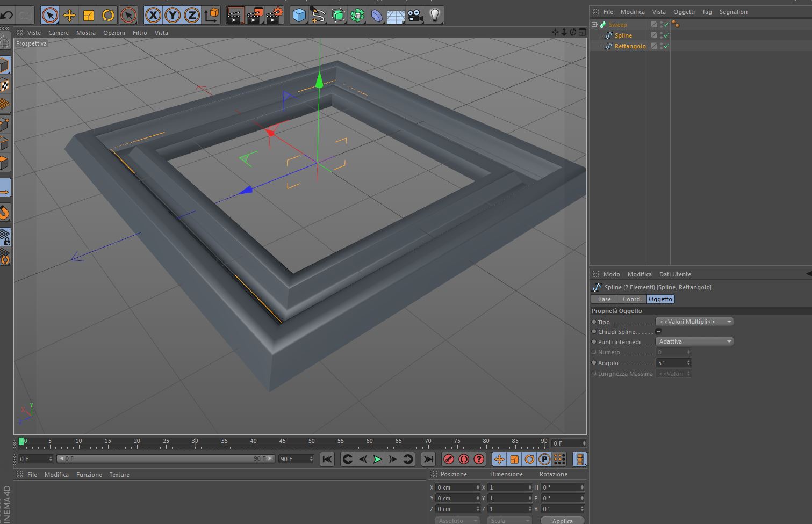Open the Scala size mode dropdown
812x524 pixels.
tap(509, 521)
